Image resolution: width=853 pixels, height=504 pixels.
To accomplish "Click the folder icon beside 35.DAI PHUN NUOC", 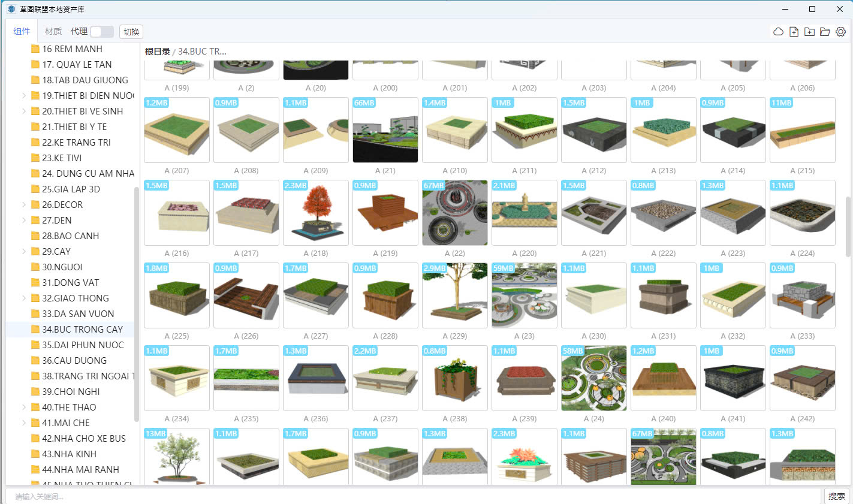I will 35,345.
